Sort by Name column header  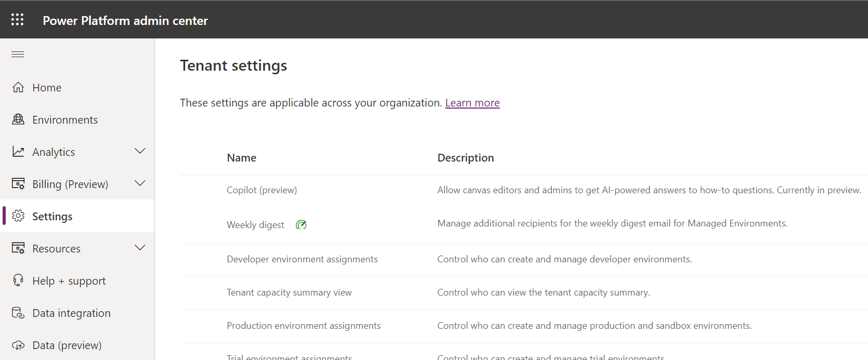point(241,158)
